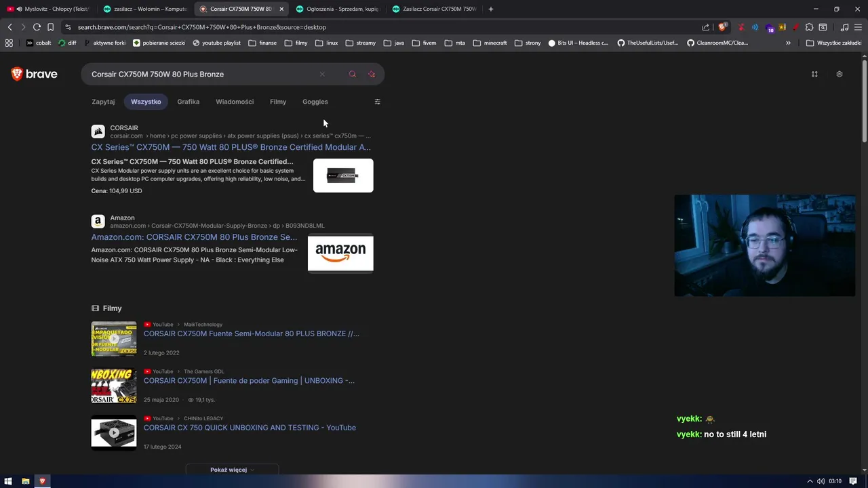Click the share page icon in address bar

705,27
